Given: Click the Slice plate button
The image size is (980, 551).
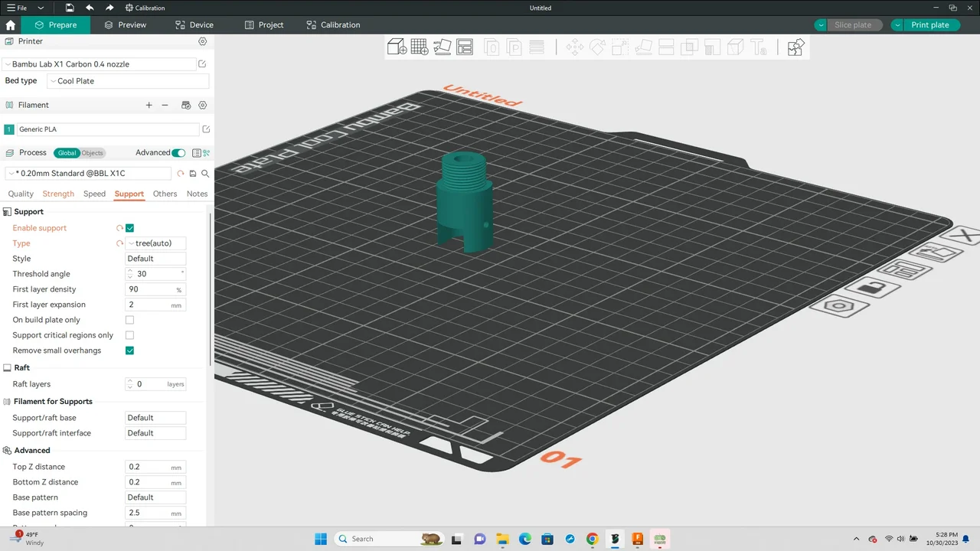Looking at the screenshot, I should point(852,25).
